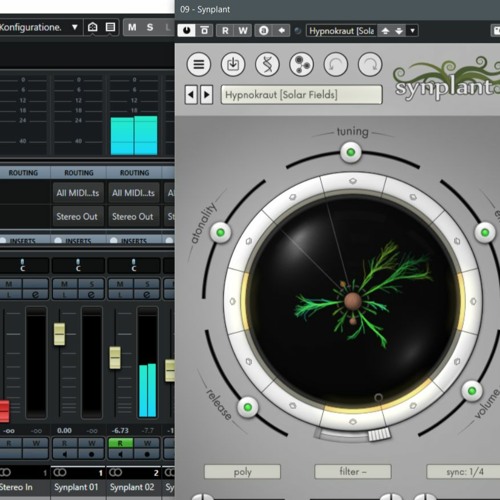This screenshot has height=500, width=500.
Task: Solo the Synplant 02 channel
Action: click(147, 284)
